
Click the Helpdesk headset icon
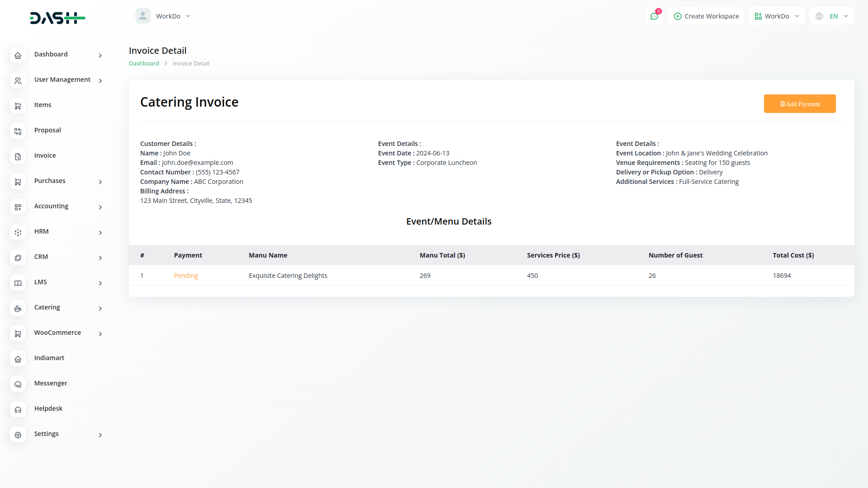pyautogui.click(x=18, y=410)
